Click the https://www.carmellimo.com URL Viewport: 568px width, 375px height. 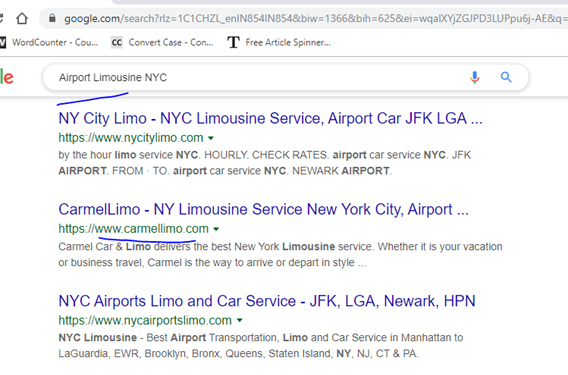coord(133,229)
